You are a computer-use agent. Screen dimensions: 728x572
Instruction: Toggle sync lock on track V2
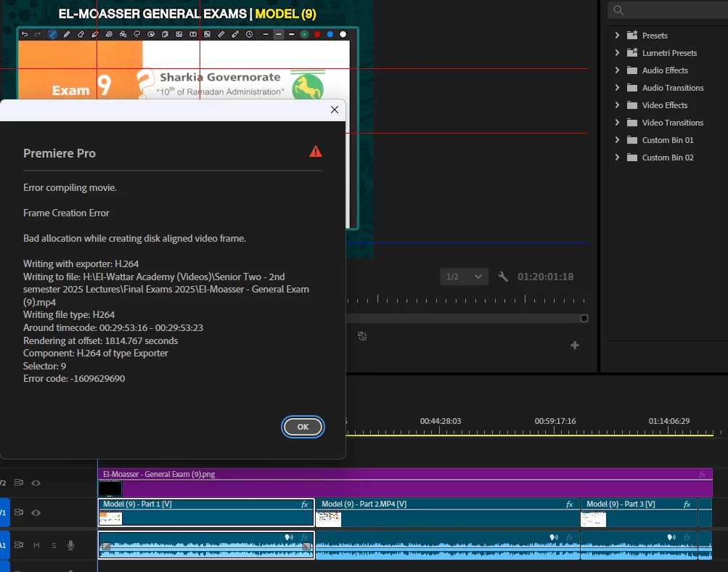[19, 483]
